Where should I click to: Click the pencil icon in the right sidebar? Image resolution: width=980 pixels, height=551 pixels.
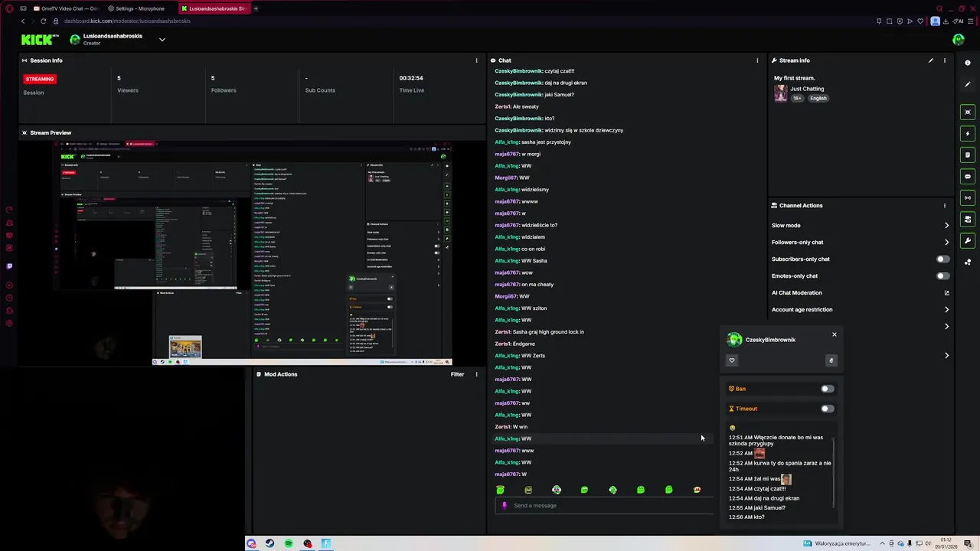[968, 84]
